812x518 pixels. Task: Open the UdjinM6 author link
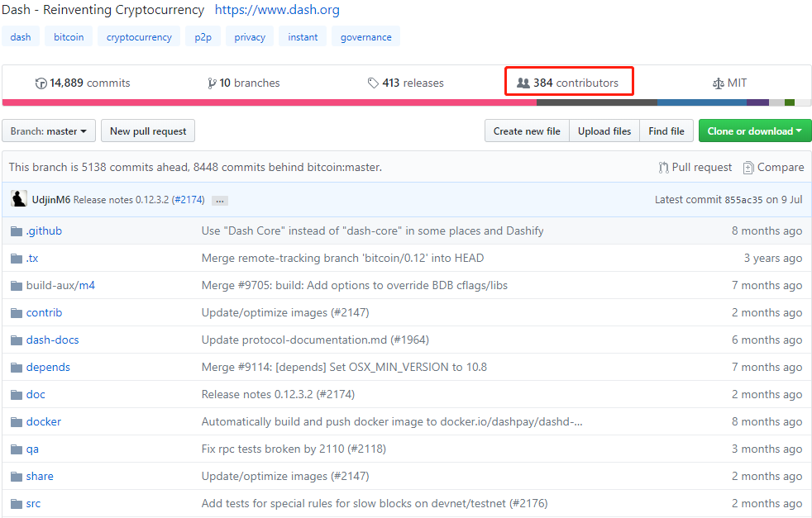[x=50, y=200]
